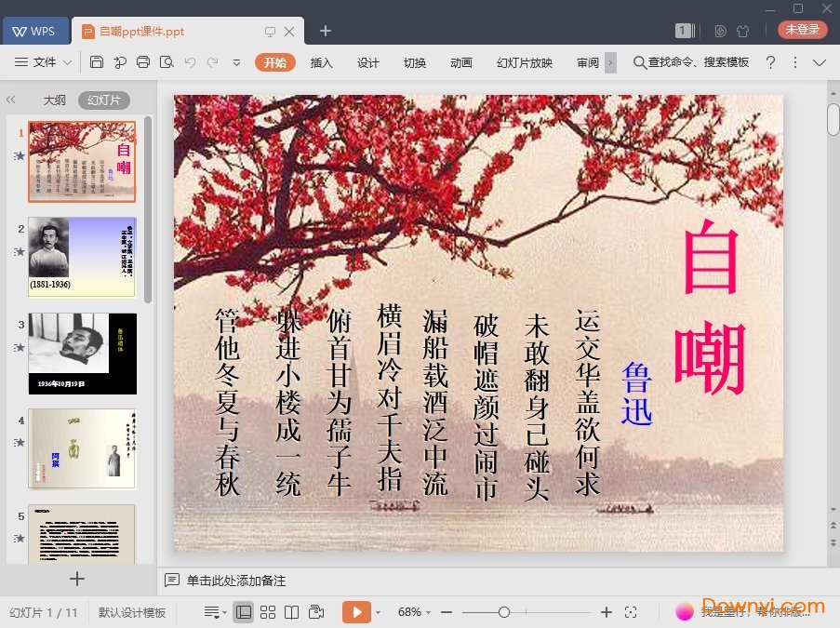Open reading view from the status bar

(291, 611)
